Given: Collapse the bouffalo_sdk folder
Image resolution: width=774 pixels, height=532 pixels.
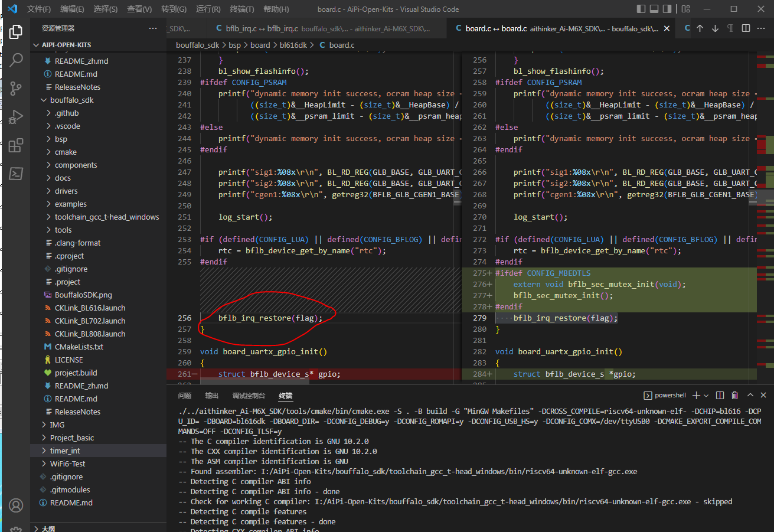Looking at the screenshot, I should click(x=98, y=100).
